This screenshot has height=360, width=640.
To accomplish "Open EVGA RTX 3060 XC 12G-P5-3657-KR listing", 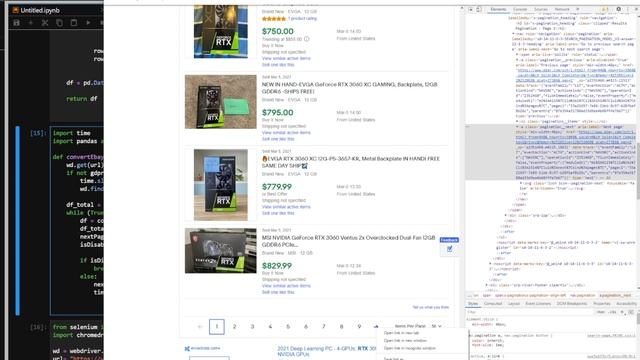I will [x=351, y=162].
